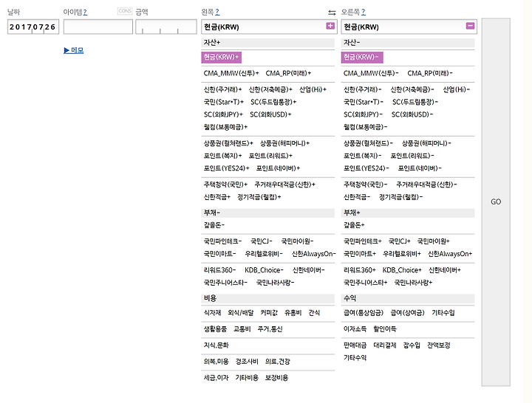Select 국민마이원- card

pos(297,241)
